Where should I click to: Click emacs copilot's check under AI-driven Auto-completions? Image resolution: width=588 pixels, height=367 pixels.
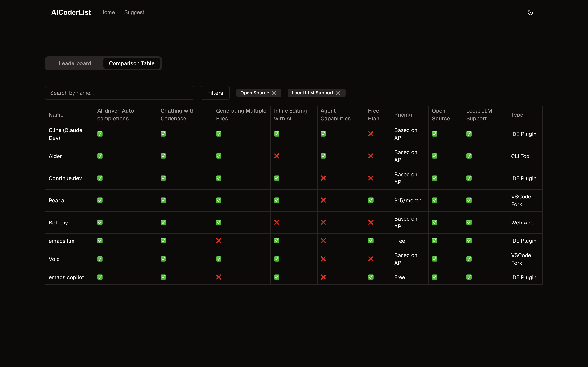[x=100, y=277]
